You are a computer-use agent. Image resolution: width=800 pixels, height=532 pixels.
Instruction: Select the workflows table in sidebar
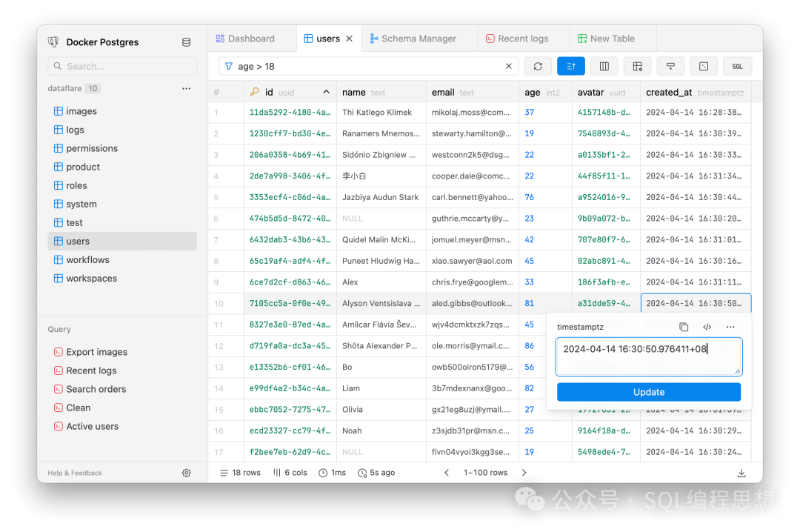[87, 260]
